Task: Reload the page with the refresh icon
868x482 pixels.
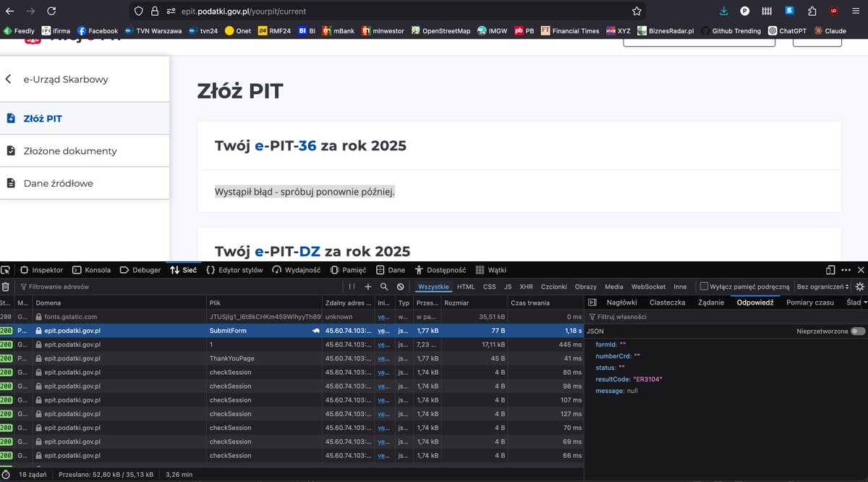Action: click(51, 12)
